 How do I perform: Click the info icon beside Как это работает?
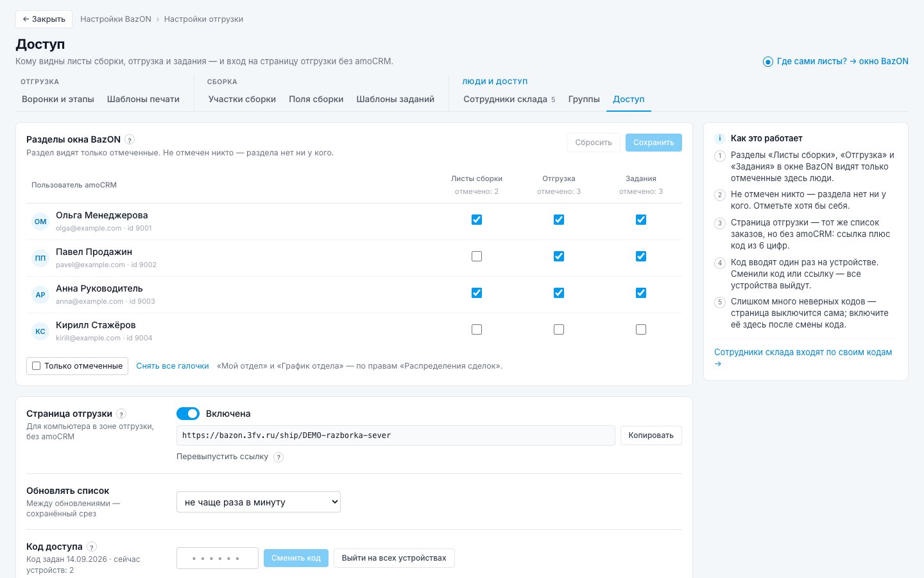coord(720,138)
